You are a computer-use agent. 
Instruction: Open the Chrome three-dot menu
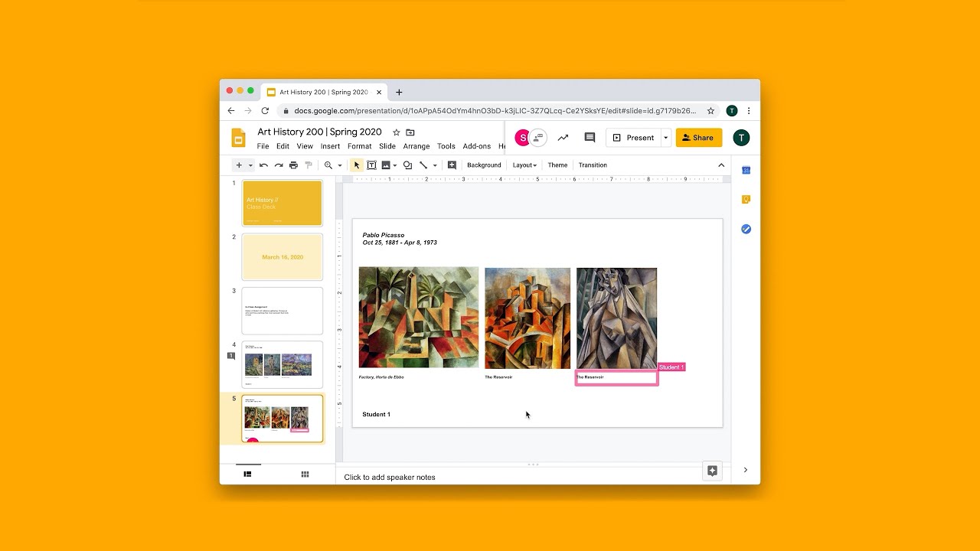tap(749, 111)
